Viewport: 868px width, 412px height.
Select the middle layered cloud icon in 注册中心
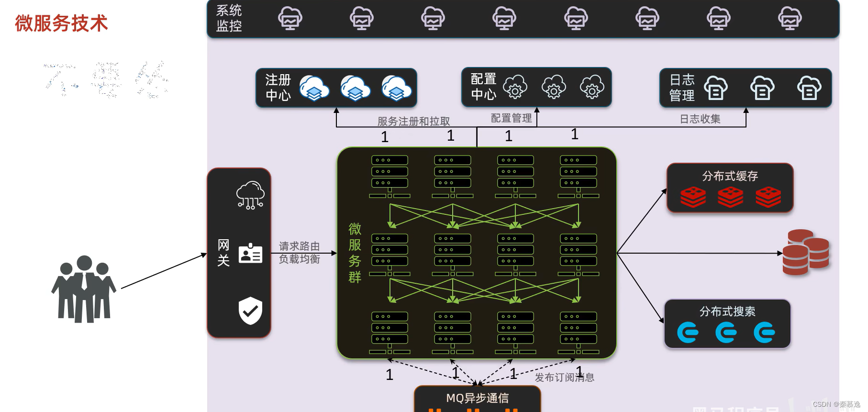(x=356, y=88)
